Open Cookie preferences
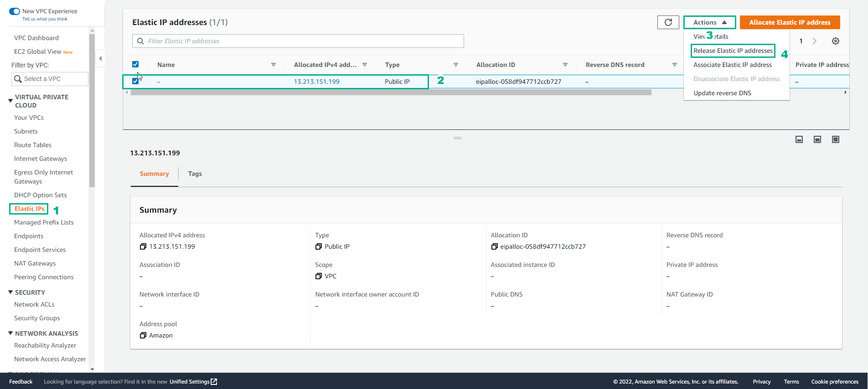 (x=835, y=382)
